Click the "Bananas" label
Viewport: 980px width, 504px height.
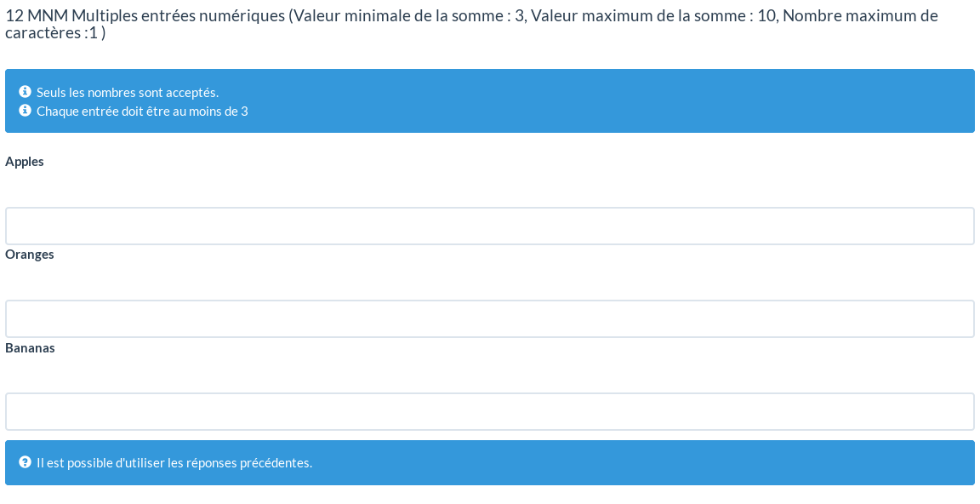(30, 348)
